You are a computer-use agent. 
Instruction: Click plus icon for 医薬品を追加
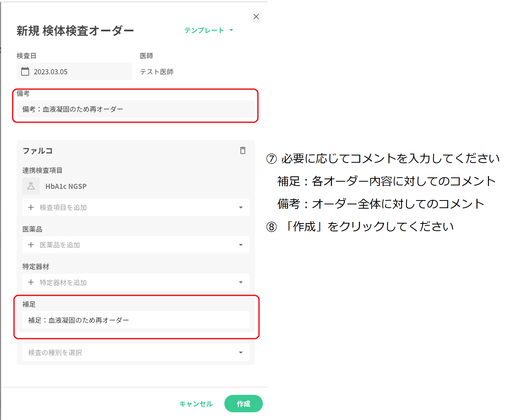(x=31, y=245)
